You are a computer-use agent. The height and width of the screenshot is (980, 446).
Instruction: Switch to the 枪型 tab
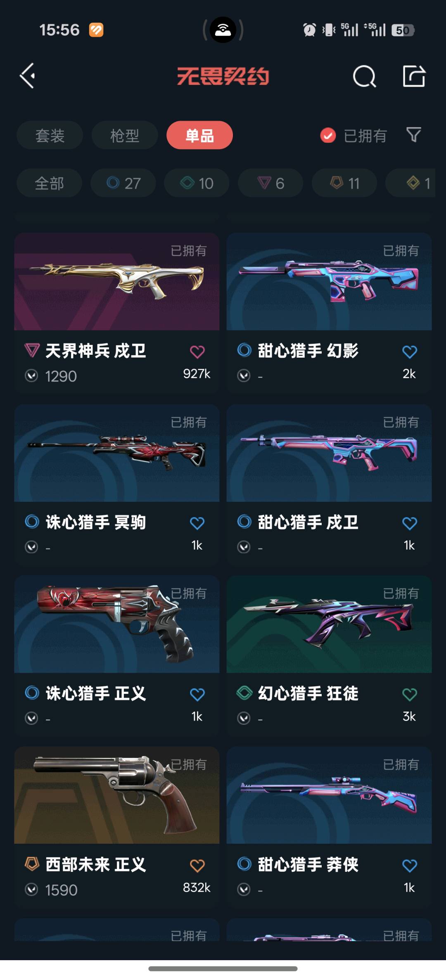(x=125, y=135)
